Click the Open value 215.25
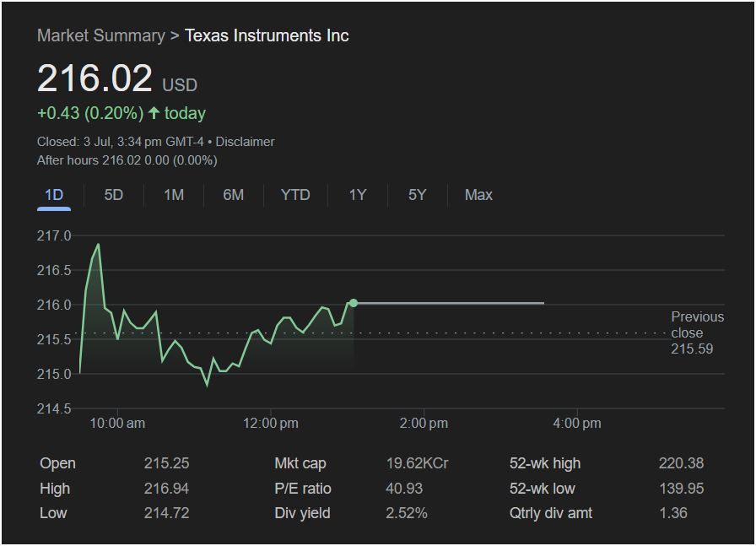The height and width of the screenshot is (546, 756). point(166,463)
